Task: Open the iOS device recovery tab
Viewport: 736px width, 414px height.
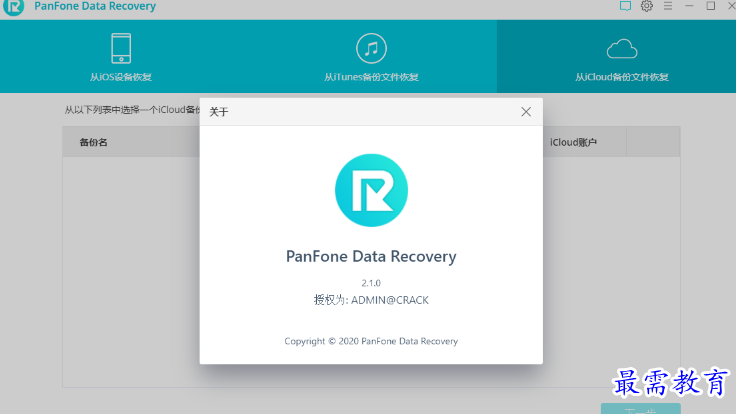Action: tap(121, 56)
